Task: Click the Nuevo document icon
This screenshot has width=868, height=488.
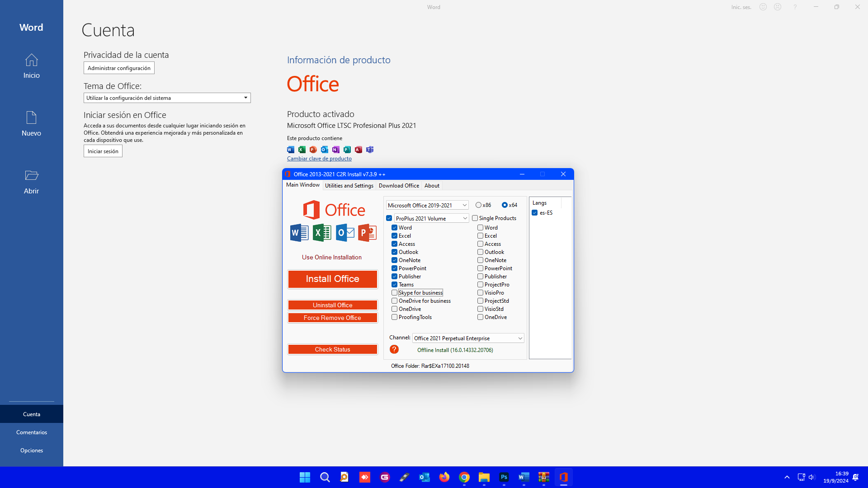Action: point(31,118)
